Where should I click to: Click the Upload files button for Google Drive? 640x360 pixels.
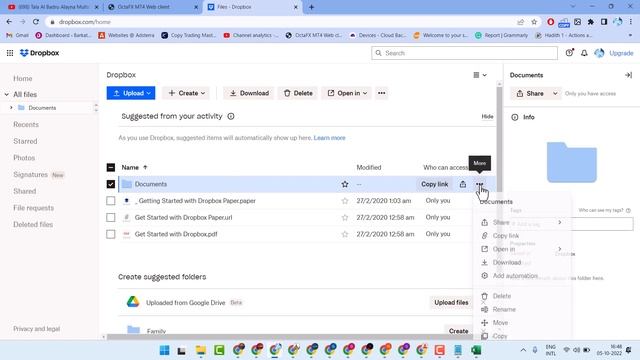[x=451, y=302]
